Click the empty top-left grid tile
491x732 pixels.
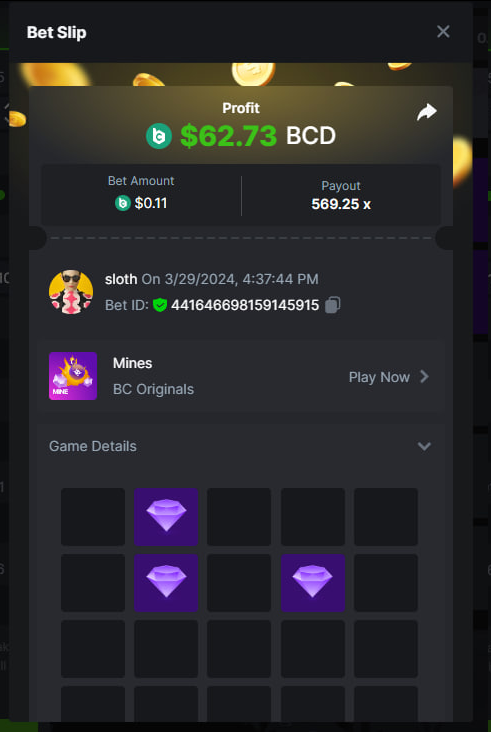[93, 517]
